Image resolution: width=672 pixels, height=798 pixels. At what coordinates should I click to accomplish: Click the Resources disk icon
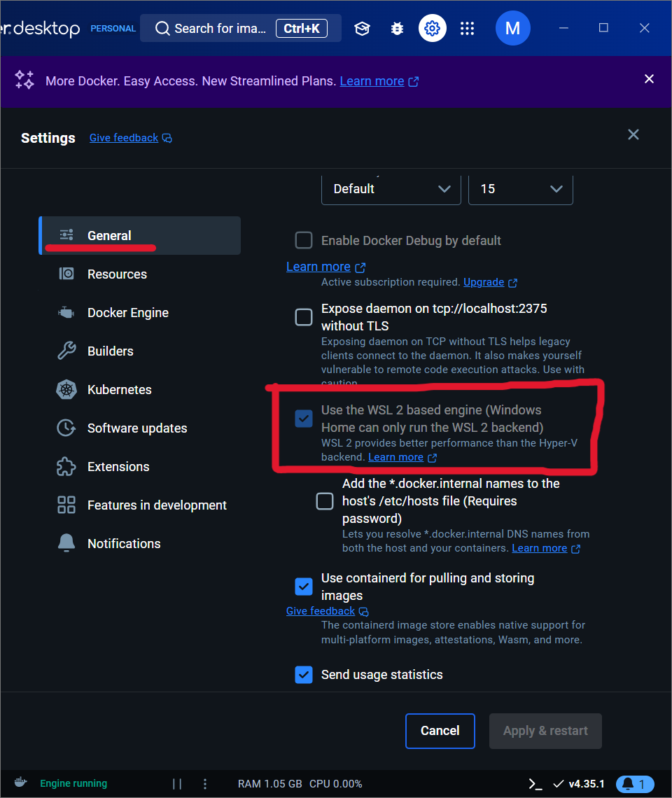pyautogui.click(x=66, y=274)
